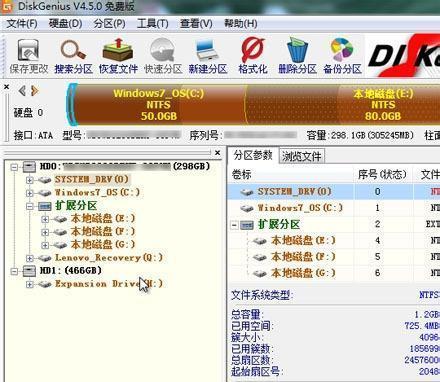Create a partition with 新建分区 icon
440x382 pixels.
click(x=208, y=56)
